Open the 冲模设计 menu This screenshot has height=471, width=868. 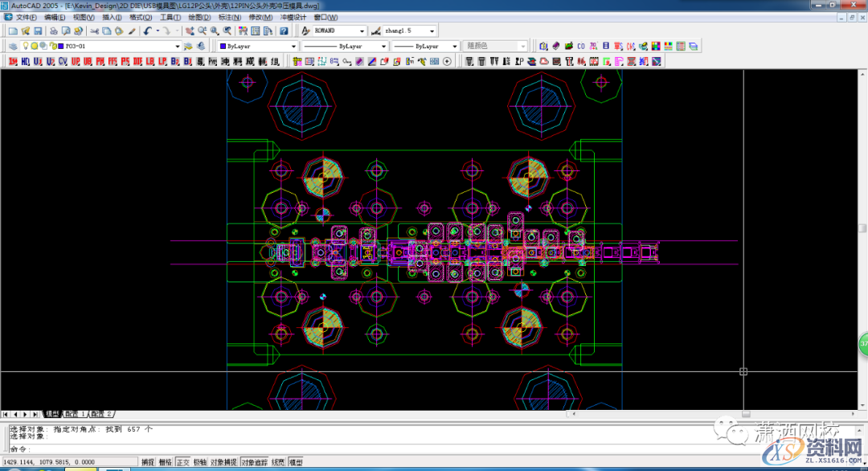click(292, 17)
